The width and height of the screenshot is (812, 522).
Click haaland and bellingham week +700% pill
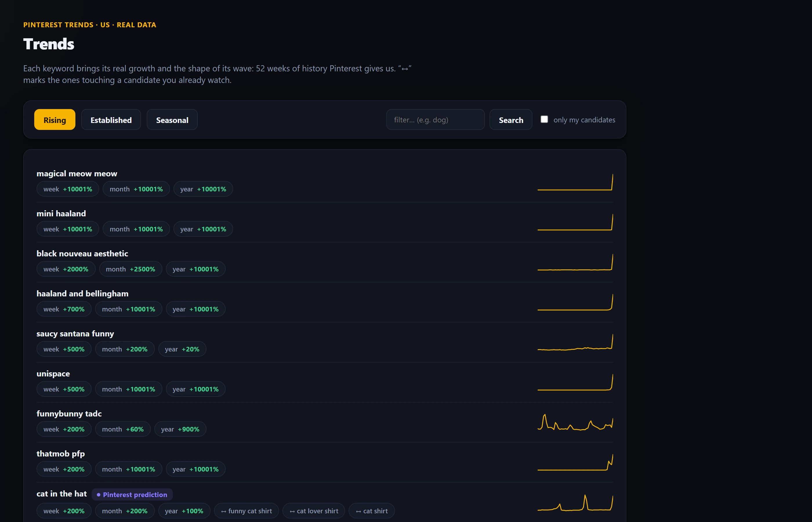[x=64, y=309]
